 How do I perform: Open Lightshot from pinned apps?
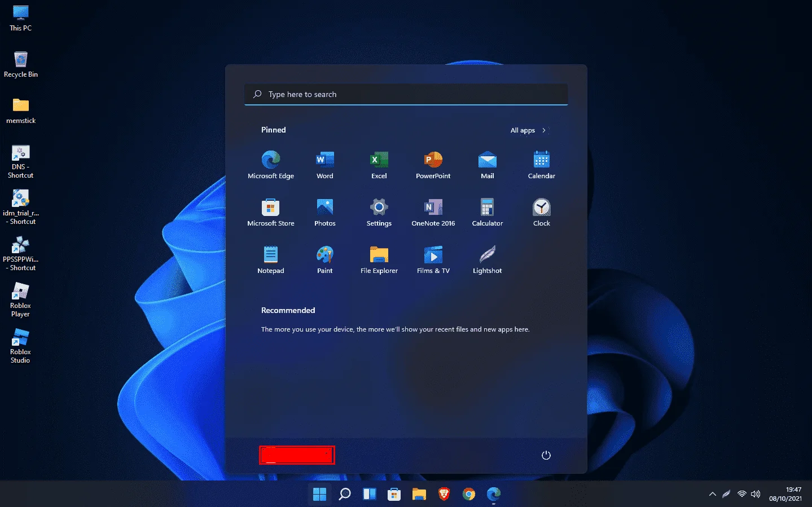[x=488, y=259]
